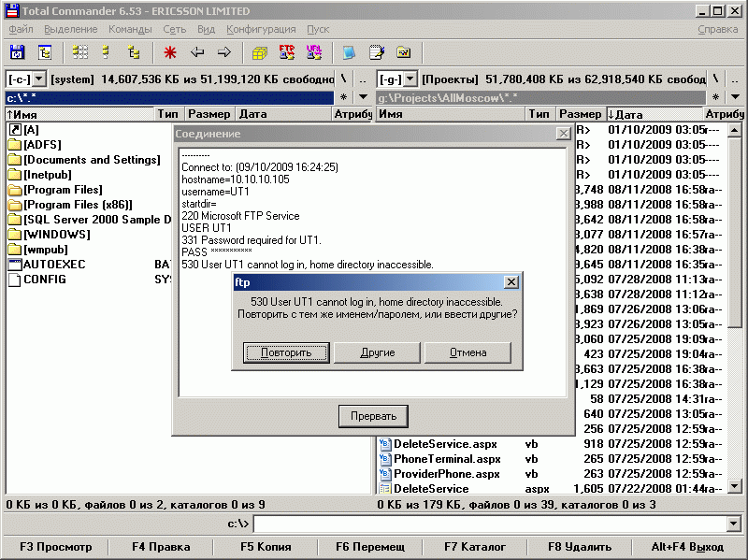Viewport: 748px width, 560px height.
Task: Click F8 Удалить function button
Action: click(x=580, y=547)
